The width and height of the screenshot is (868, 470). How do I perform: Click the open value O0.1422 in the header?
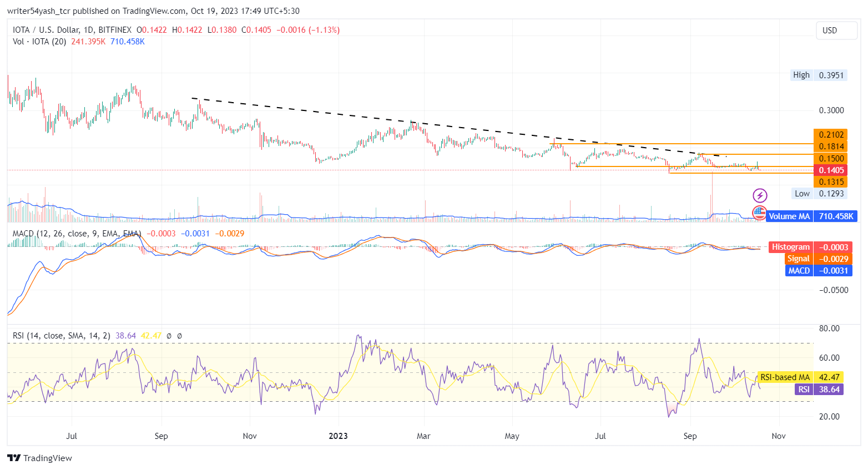tap(152, 30)
